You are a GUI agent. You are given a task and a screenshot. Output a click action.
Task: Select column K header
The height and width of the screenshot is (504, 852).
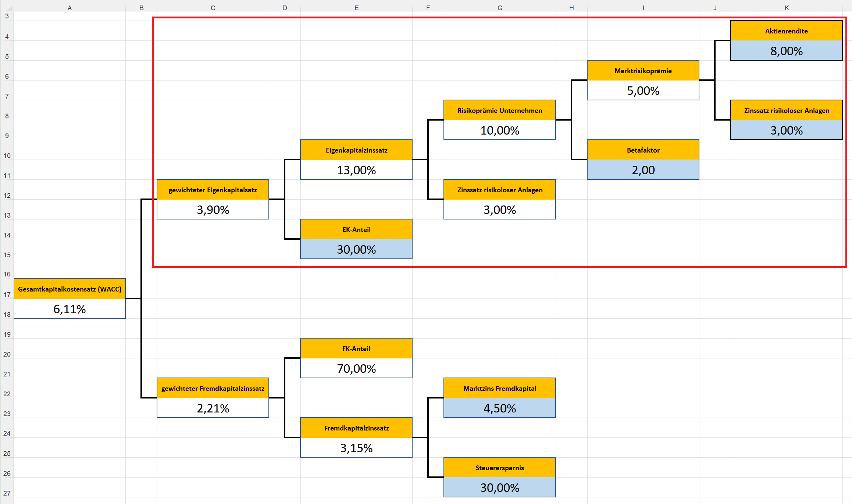787,8
